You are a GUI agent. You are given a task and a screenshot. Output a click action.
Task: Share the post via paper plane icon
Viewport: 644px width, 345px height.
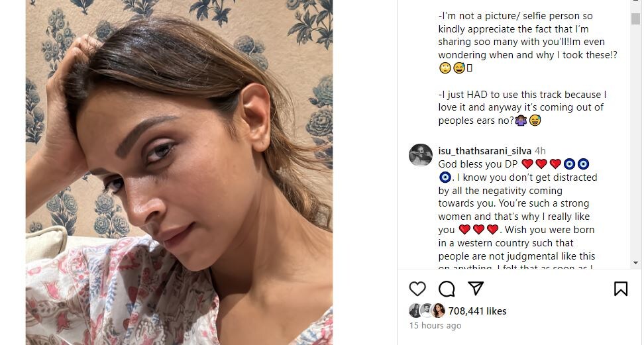(476, 289)
